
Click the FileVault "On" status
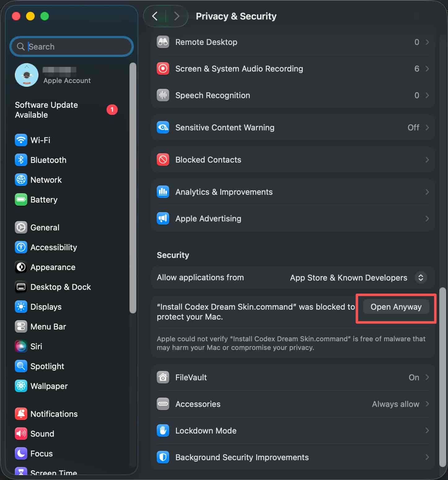[414, 377]
